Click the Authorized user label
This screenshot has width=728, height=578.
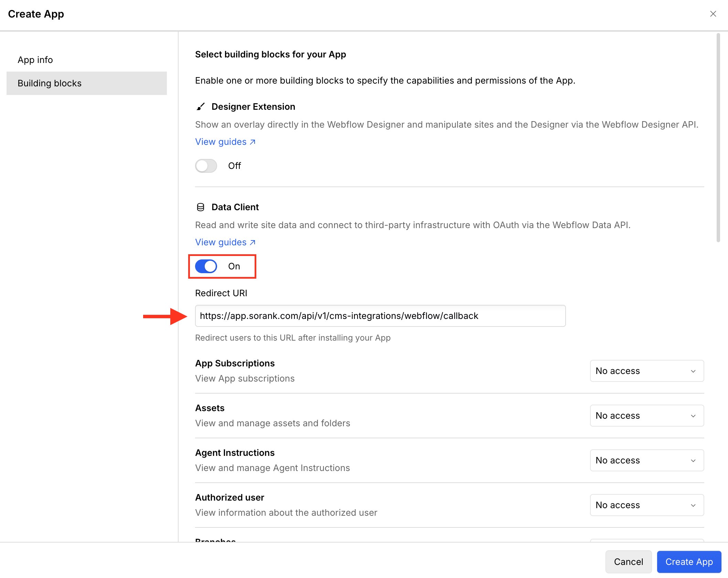[230, 497]
